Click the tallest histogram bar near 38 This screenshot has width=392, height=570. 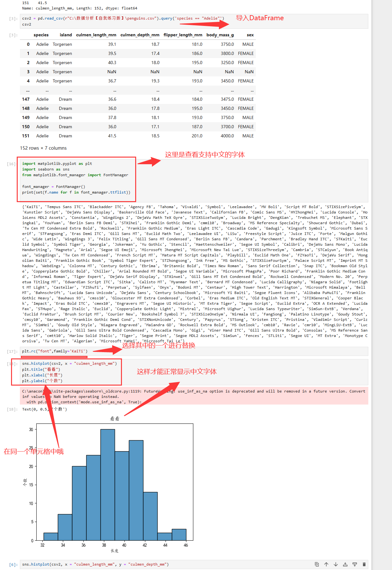pyautogui.click(x=108, y=485)
